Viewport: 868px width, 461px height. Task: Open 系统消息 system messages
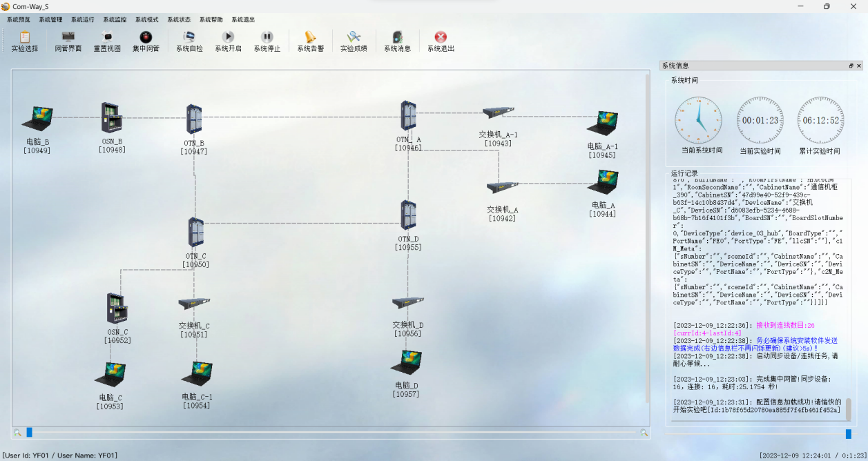click(397, 41)
